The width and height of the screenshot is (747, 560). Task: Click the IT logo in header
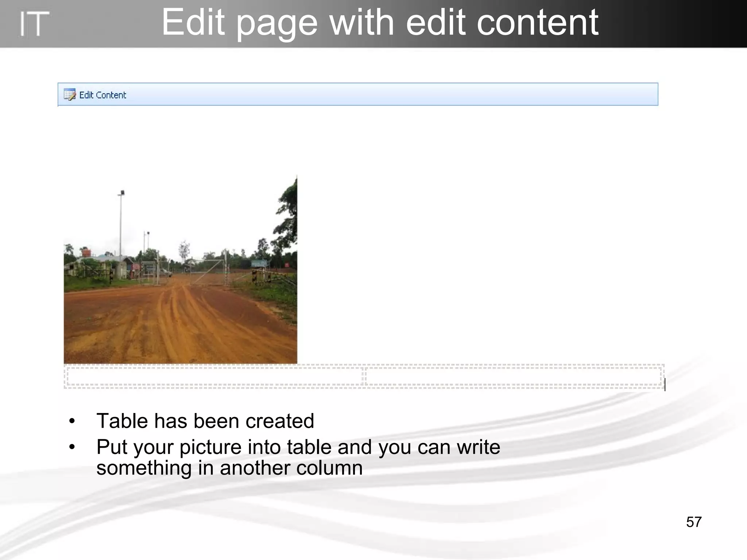click(x=34, y=24)
